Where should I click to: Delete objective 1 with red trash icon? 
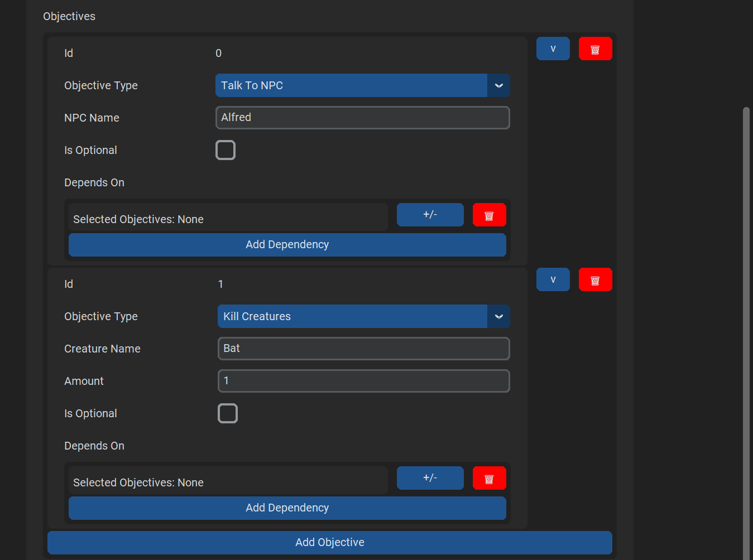coord(595,280)
